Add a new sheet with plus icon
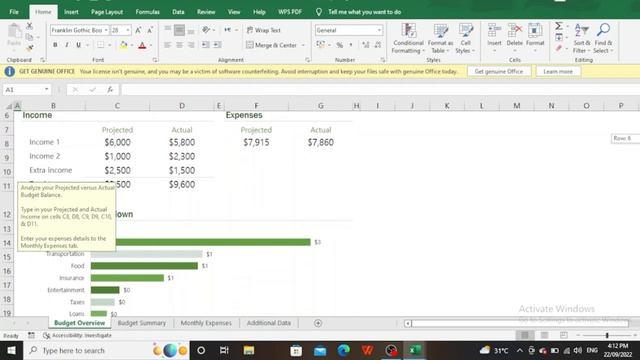The width and height of the screenshot is (640, 360). point(318,323)
